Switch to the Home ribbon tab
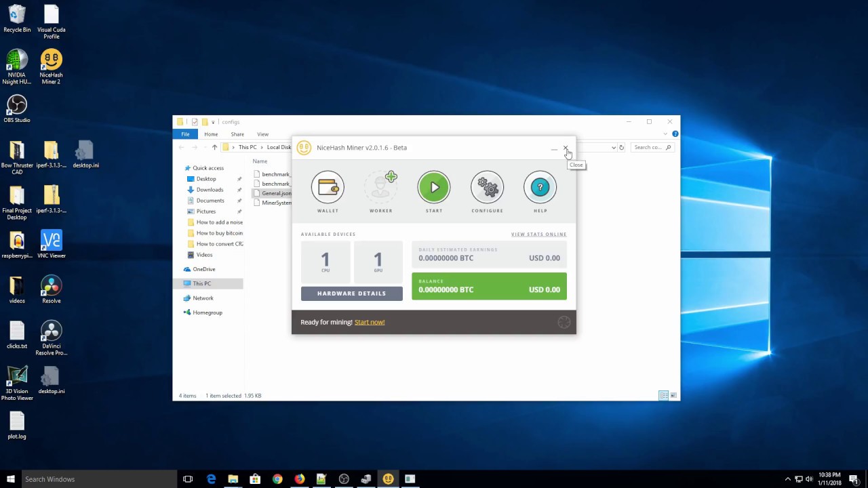The height and width of the screenshot is (488, 868). [x=211, y=134]
